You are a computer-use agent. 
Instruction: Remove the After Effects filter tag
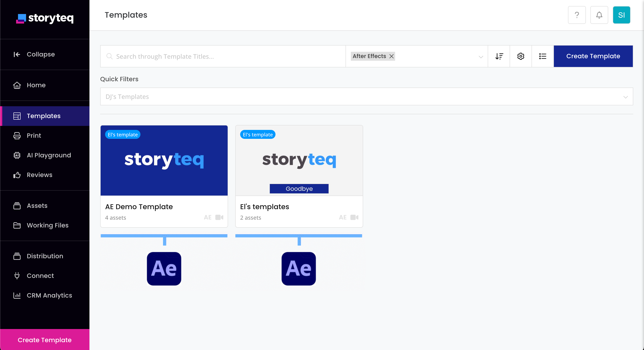coord(392,56)
